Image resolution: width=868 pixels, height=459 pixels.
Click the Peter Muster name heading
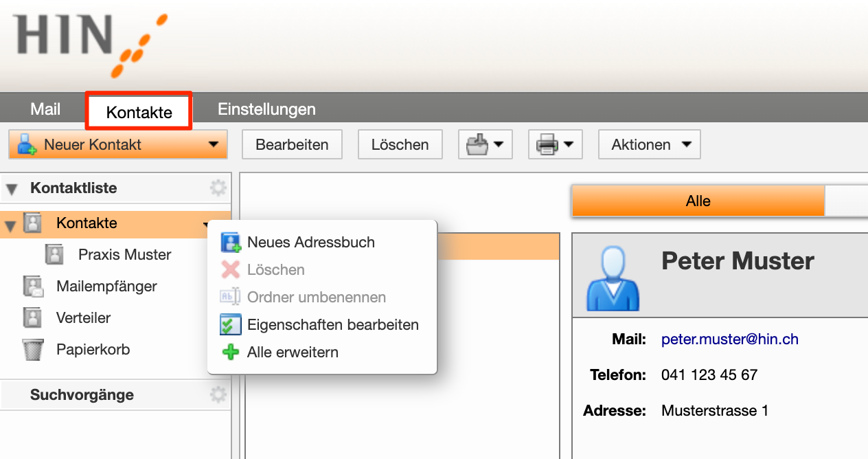[x=738, y=261]
